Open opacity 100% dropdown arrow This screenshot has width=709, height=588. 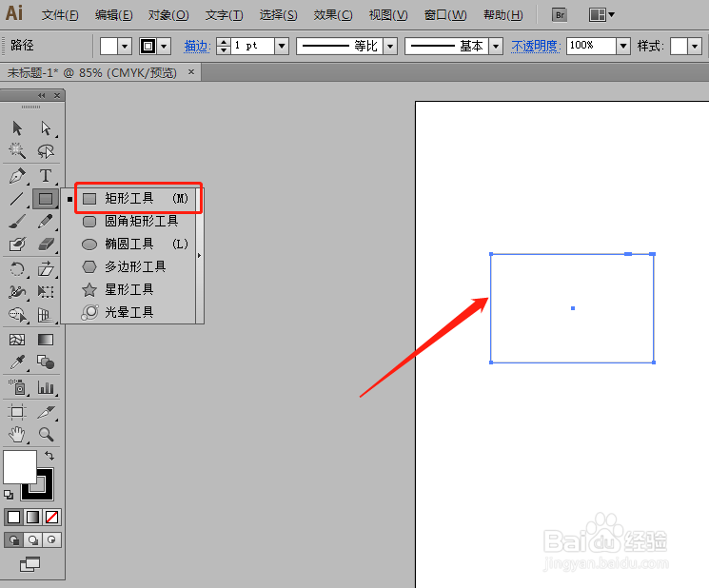[x=623, y=46]
